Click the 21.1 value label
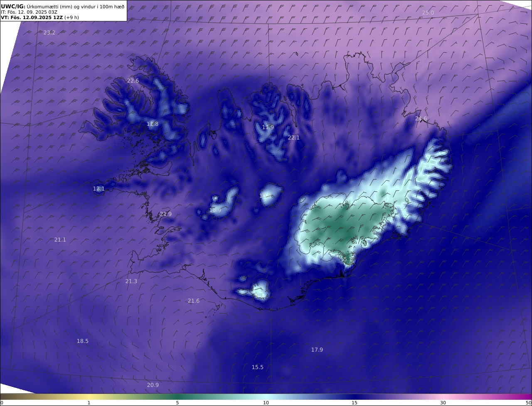Image resolution: width=532 pixels, height=406 pixels. coord(60,240)
